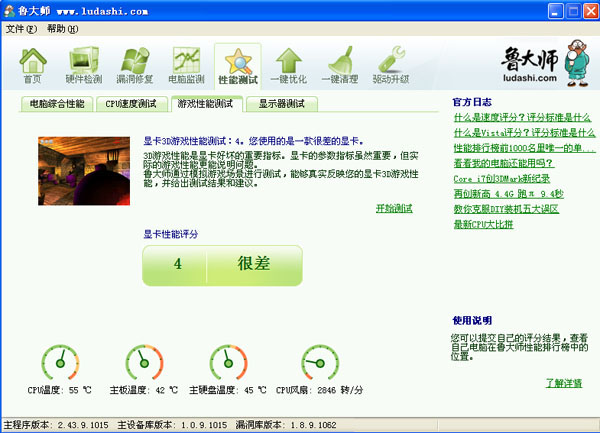Click the CPU风扇 speed gauge

pyautogui.click(x=320, y=363)
